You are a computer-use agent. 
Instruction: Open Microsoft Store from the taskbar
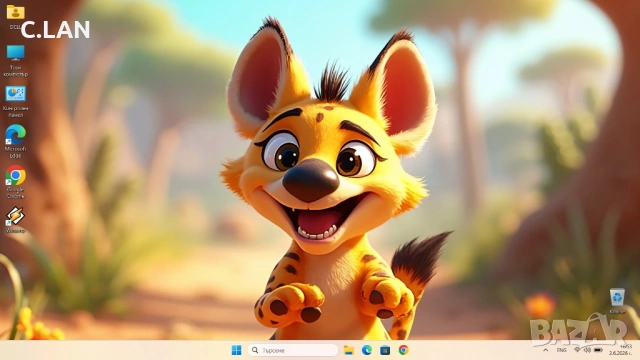385,350
